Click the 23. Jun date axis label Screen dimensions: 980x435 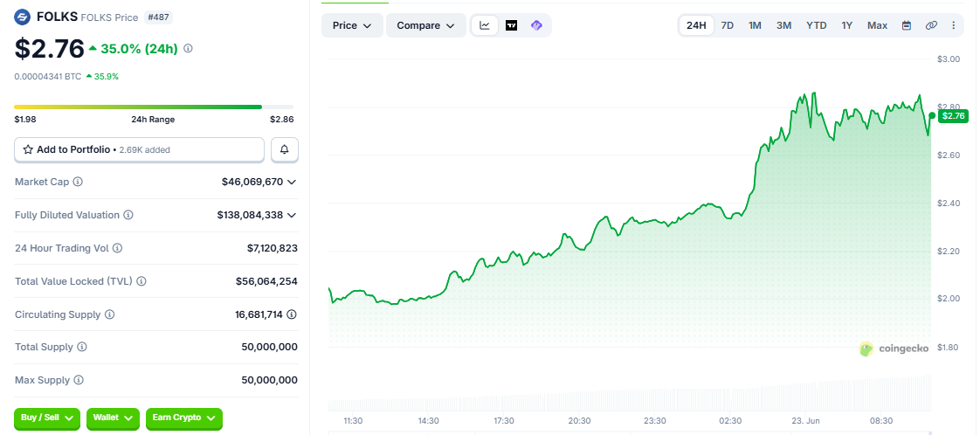pos(807,421)
